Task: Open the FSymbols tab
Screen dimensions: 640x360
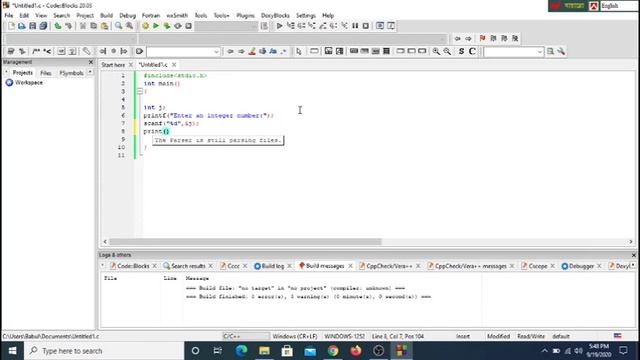Action: pyautogui.click(x=71, y=73)
